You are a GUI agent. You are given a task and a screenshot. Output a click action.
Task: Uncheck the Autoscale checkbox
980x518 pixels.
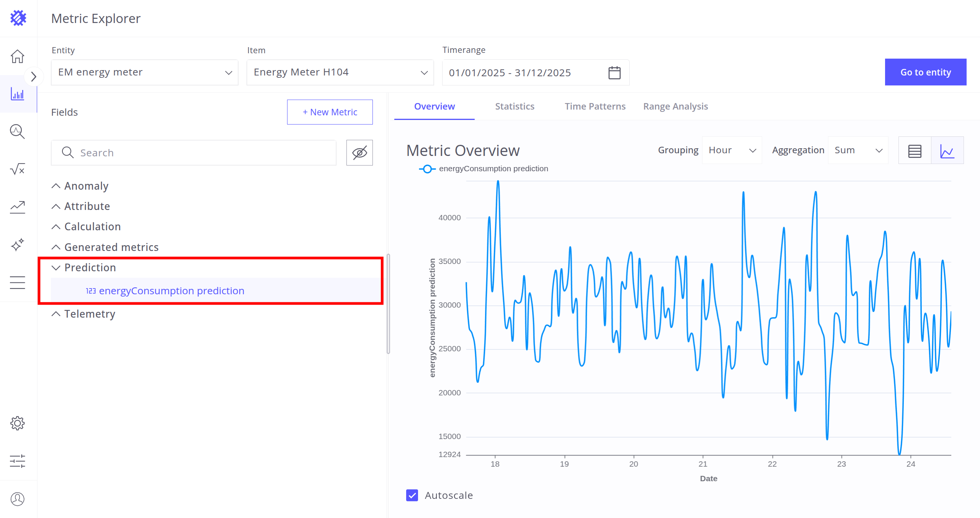tap(412, 495)
